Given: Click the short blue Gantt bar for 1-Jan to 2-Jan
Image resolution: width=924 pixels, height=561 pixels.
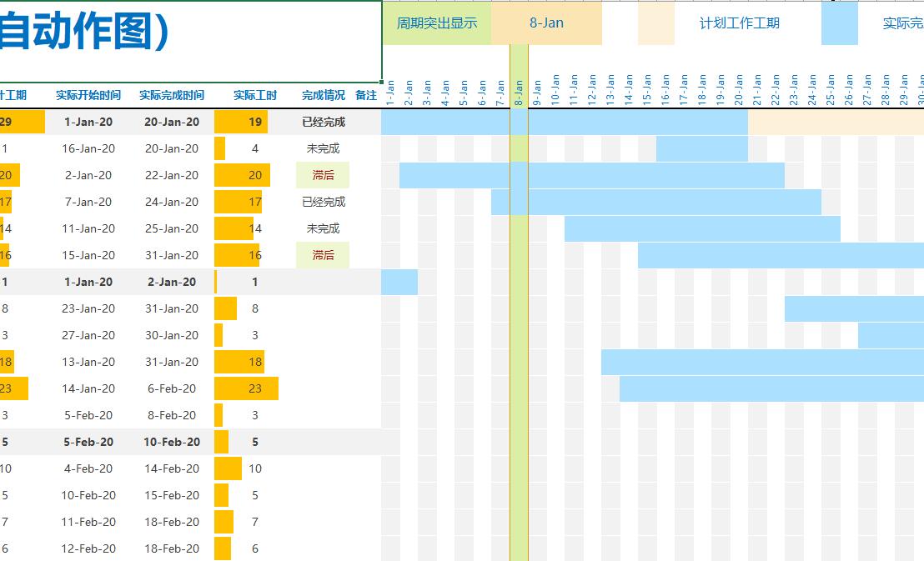Looking at the screenshot, I should click(x=399, y=282).
